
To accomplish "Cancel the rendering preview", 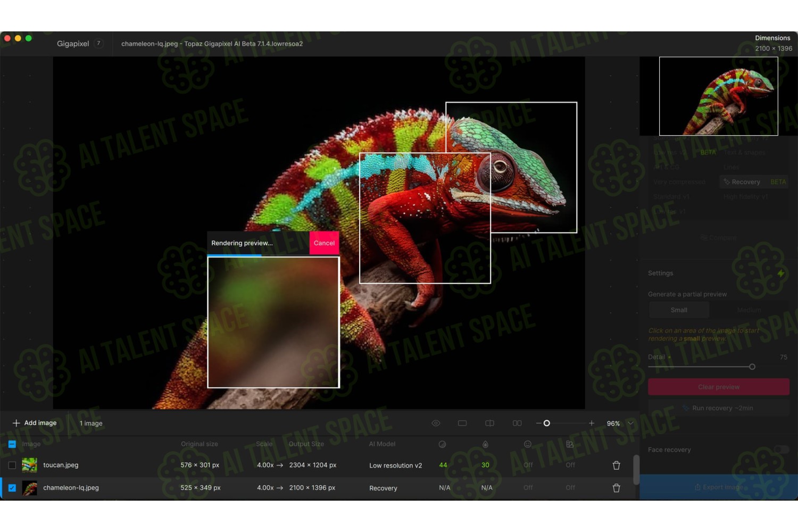I will pyautogui.click(x=324, y=243).
